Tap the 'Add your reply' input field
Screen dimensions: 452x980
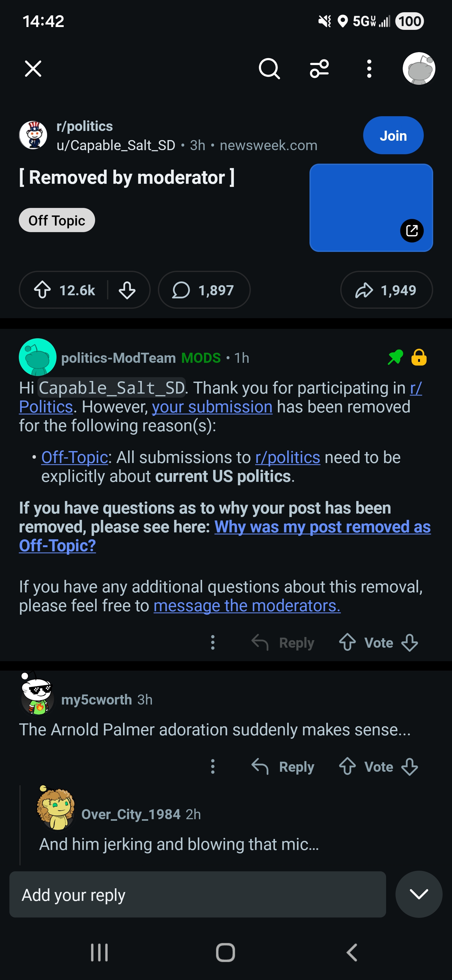pos(197,894)
